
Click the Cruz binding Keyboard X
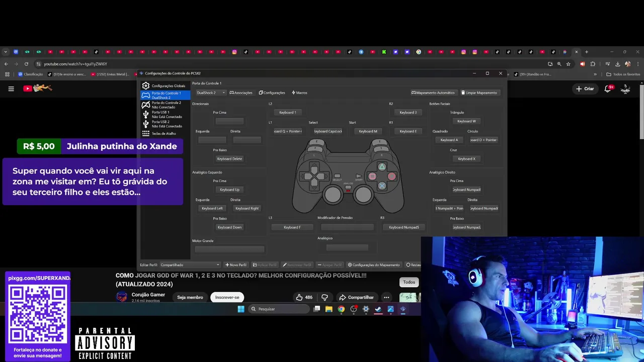click(x=466, y=159)
